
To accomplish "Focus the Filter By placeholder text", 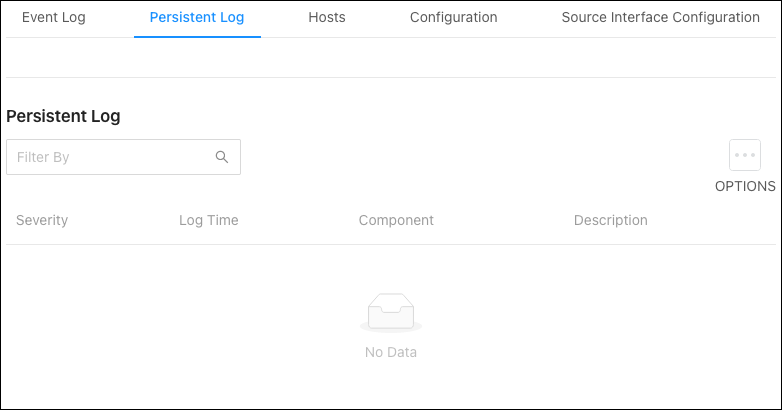I will coord(43,157).
